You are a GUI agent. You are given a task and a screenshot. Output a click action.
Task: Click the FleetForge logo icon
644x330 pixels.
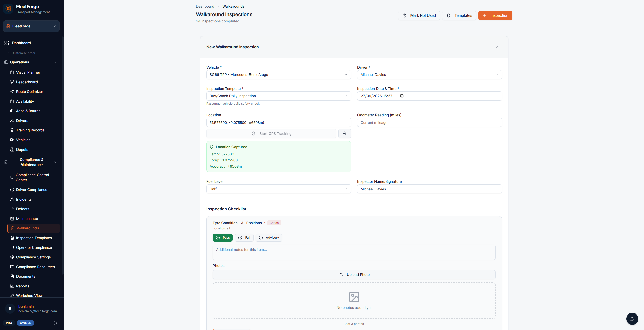[x=8, y=9]
